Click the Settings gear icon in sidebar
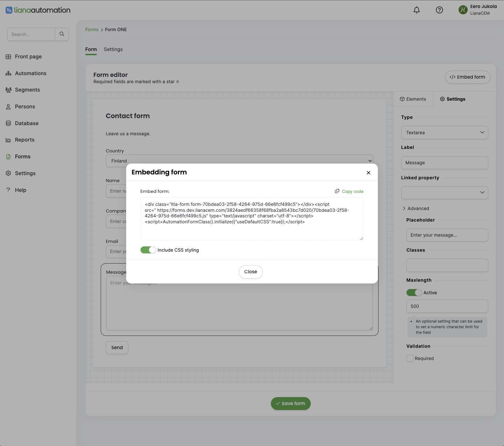 (x=8, y=173)
